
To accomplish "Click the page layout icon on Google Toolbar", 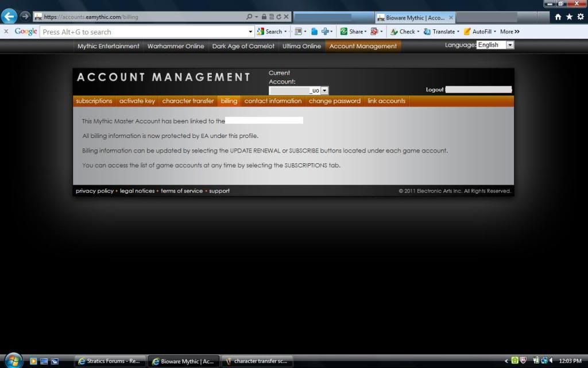I will tap(299, 32).
